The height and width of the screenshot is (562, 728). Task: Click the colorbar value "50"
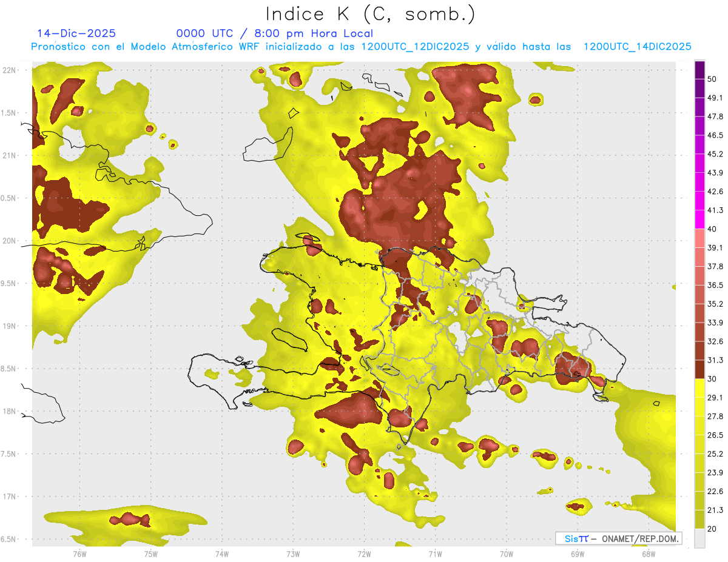713,79
